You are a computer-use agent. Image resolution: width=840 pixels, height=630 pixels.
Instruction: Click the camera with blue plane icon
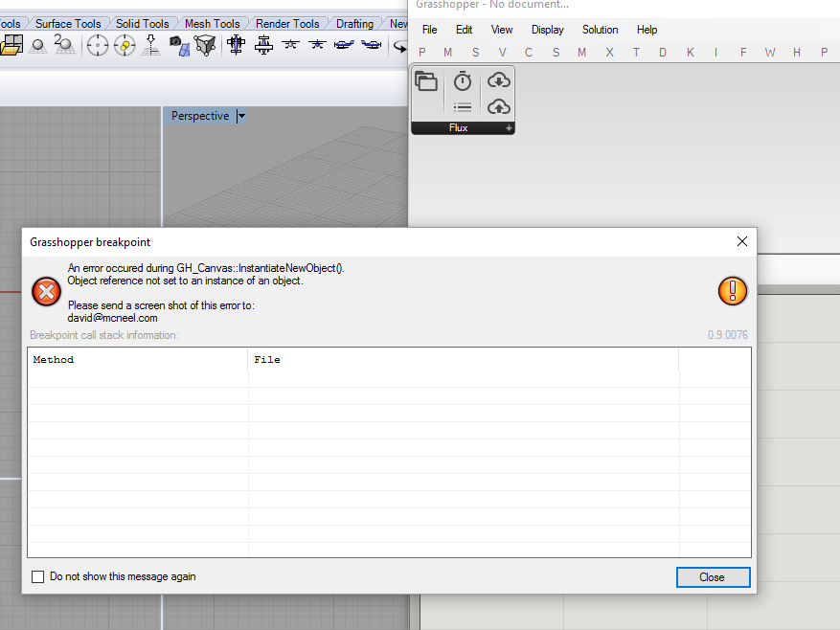coord(179,46)
